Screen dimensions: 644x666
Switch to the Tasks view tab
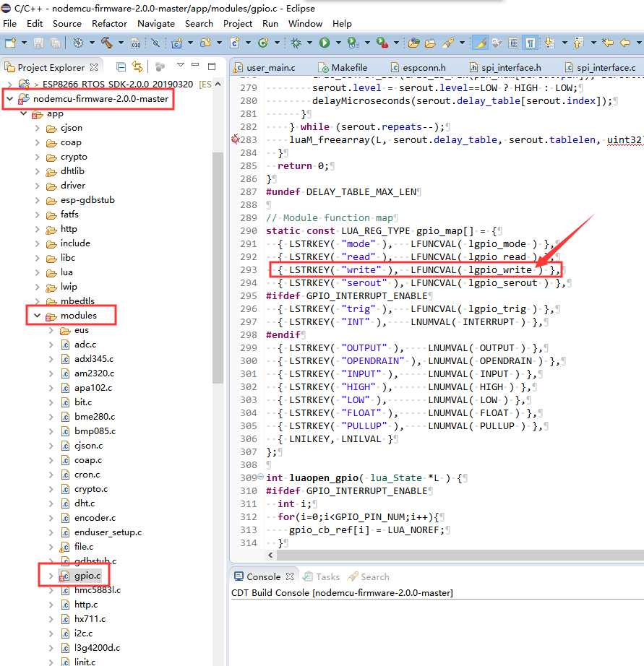click(327, 576)
